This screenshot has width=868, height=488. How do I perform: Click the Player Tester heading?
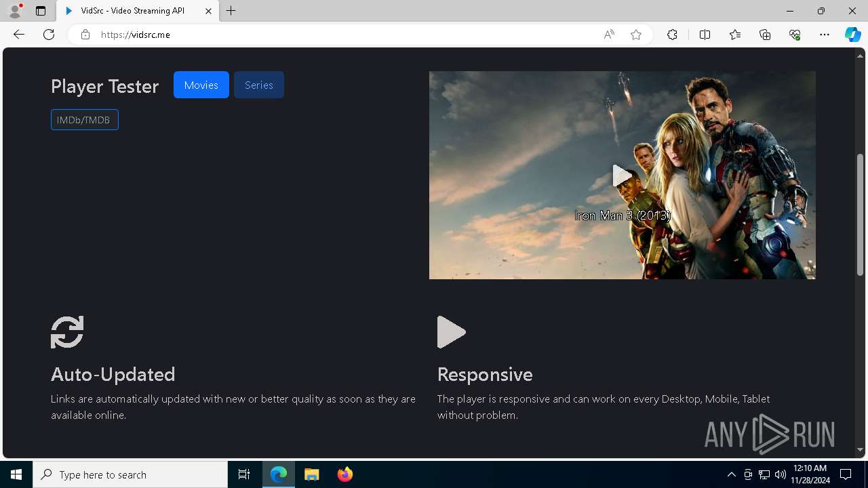point(105,86)
